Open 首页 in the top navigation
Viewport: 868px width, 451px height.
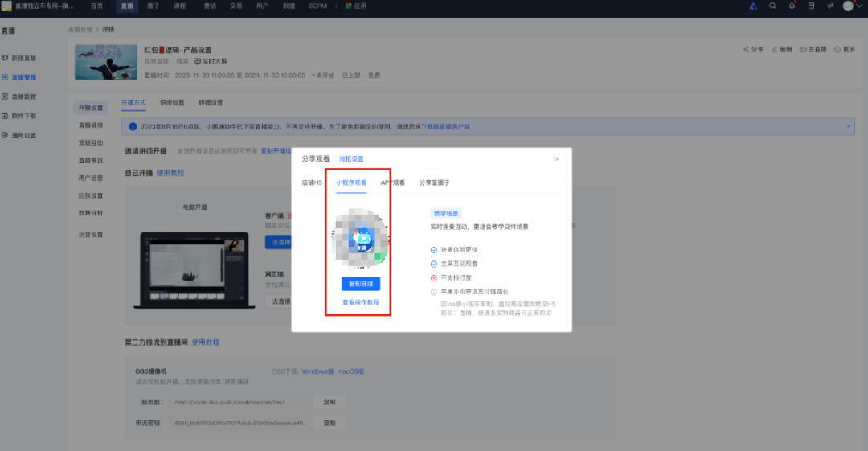coord(97,6)
